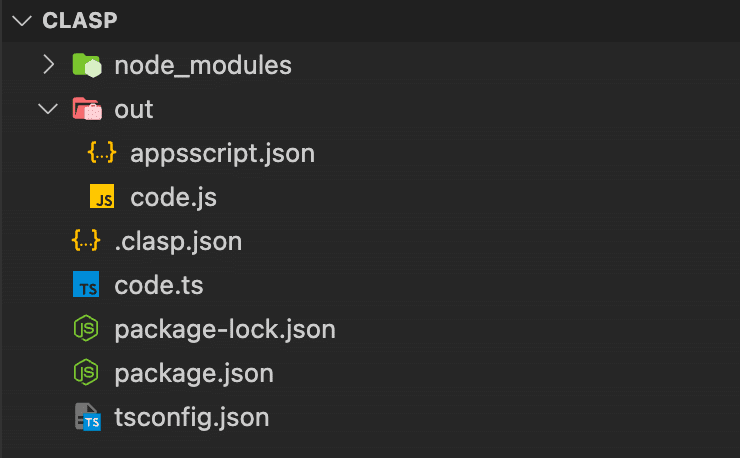740x458 pixels.
Task: Open code.js in the out folder
Action: pyautogui.click(x=173, y=197)
